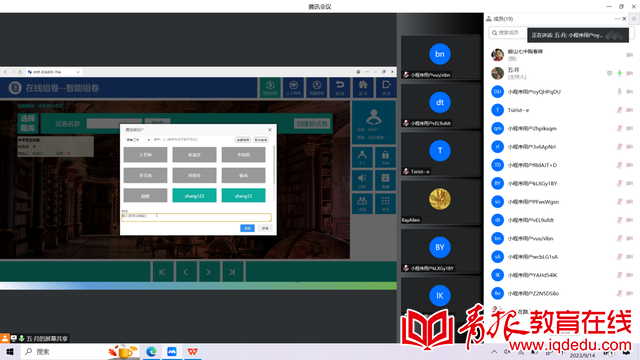The width and height of the screenshot is (640, 360).
Task: Expand the group dropdown in the user dialog
Action: click(138, 140)
